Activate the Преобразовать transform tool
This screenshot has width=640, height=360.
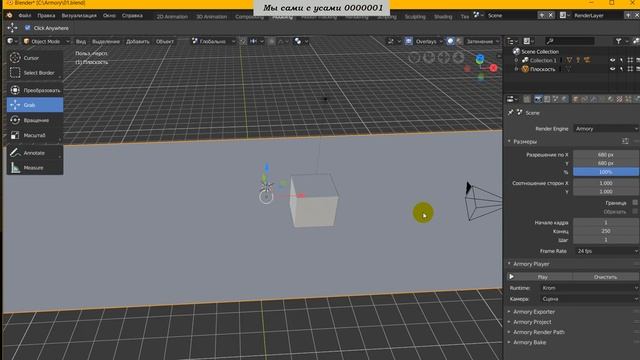click(35, 90)
